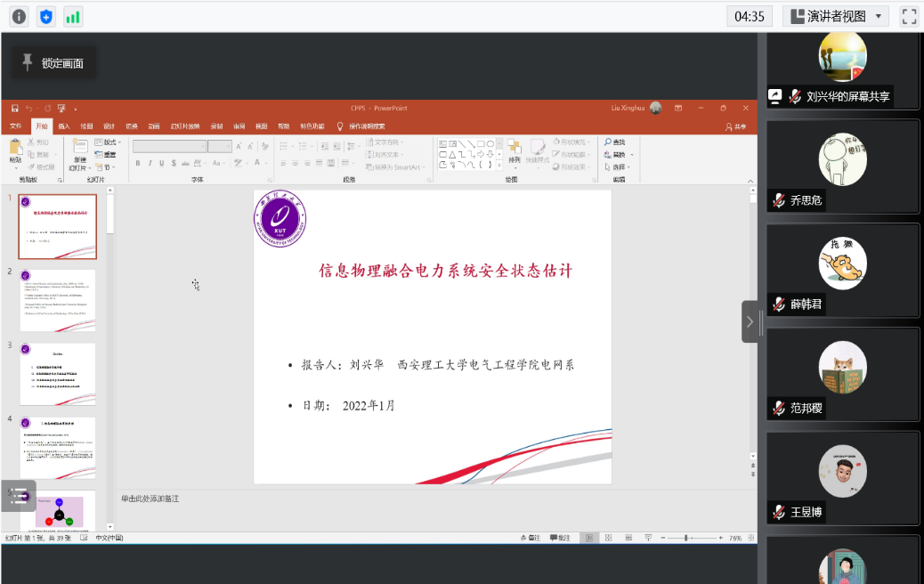This screenshot has height=584, width=924.
Task: Check the green network signal icon
Action: coord(72,16)
